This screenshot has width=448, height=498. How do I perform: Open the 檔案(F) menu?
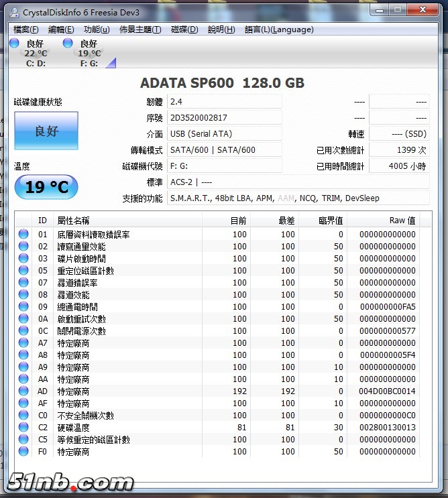tap(25, 29)
